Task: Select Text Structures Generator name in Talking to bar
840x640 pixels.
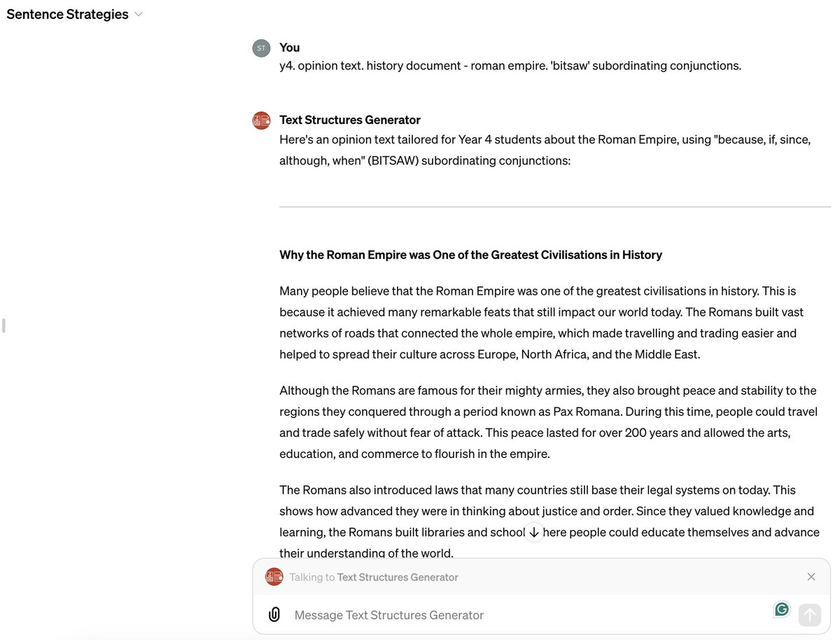Action: [x=398, y=577]
